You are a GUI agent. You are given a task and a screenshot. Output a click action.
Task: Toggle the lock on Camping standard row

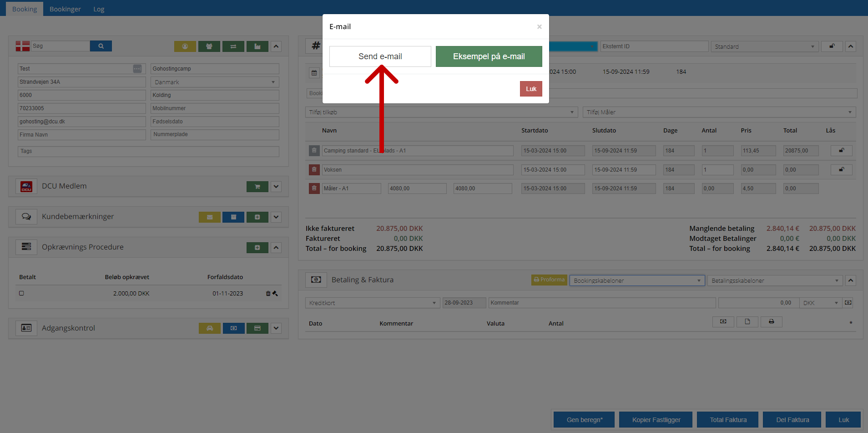[x=841, y=151]
